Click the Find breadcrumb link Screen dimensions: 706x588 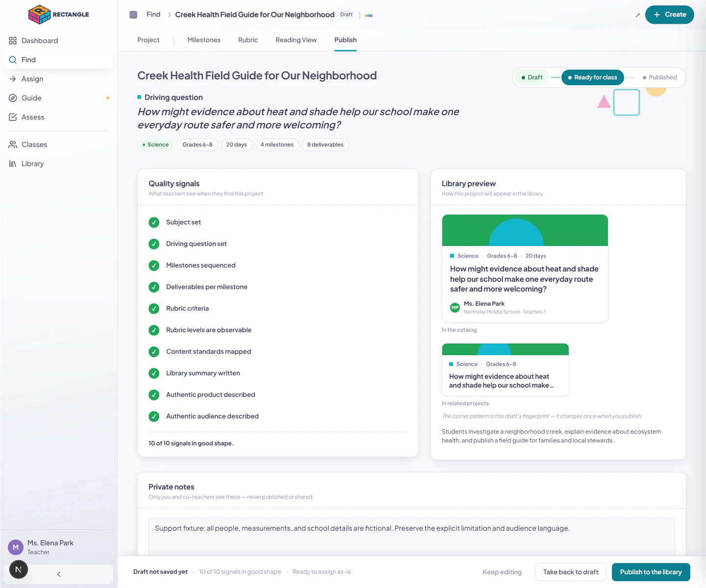pos(153,15)
